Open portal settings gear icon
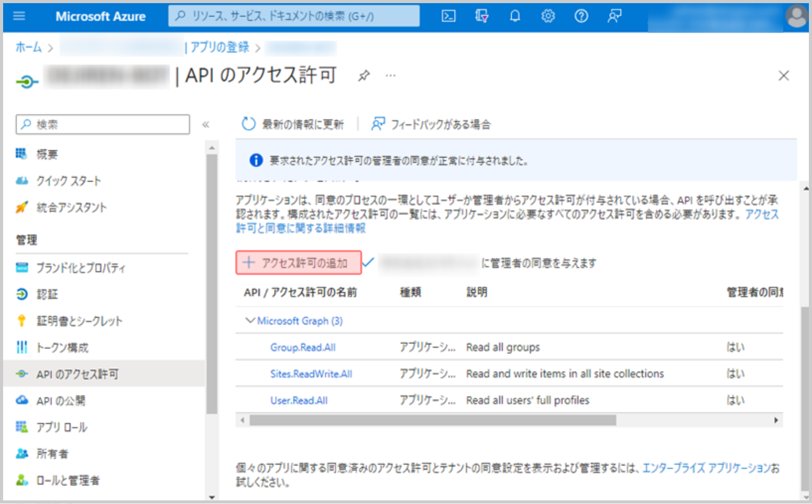Image resolution: width=812 pixels, height=504 pixels. (x=548, y=16)
